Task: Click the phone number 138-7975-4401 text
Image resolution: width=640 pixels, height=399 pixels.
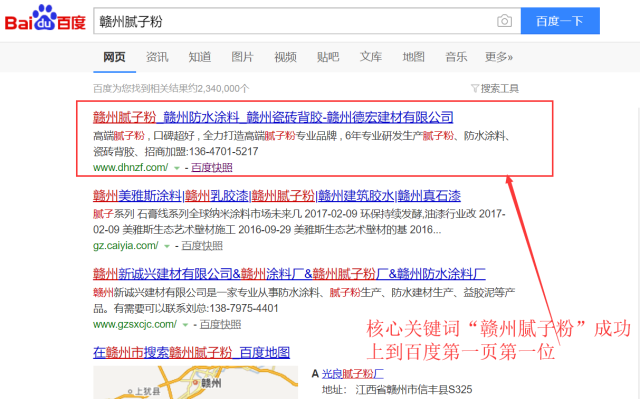Action: click(244, 308)
